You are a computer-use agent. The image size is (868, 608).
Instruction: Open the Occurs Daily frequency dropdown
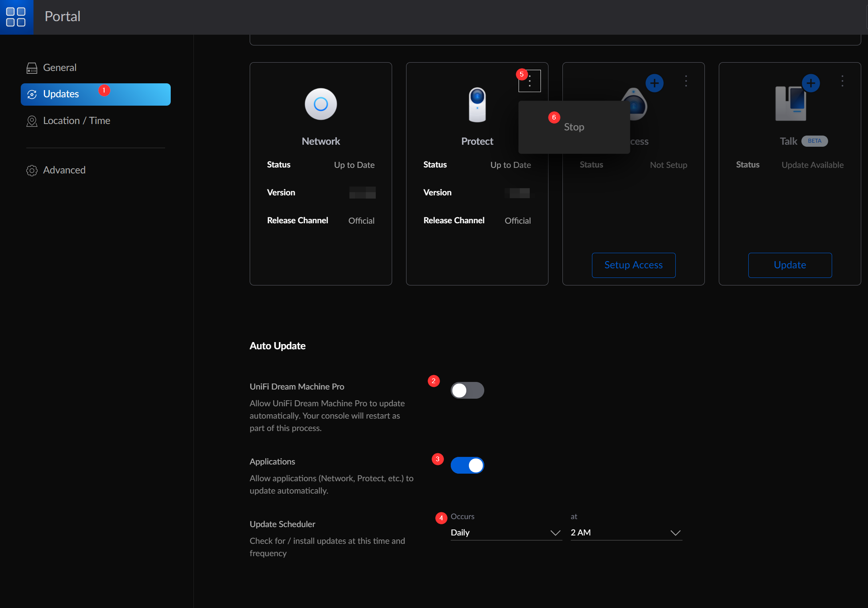[506, 533]
